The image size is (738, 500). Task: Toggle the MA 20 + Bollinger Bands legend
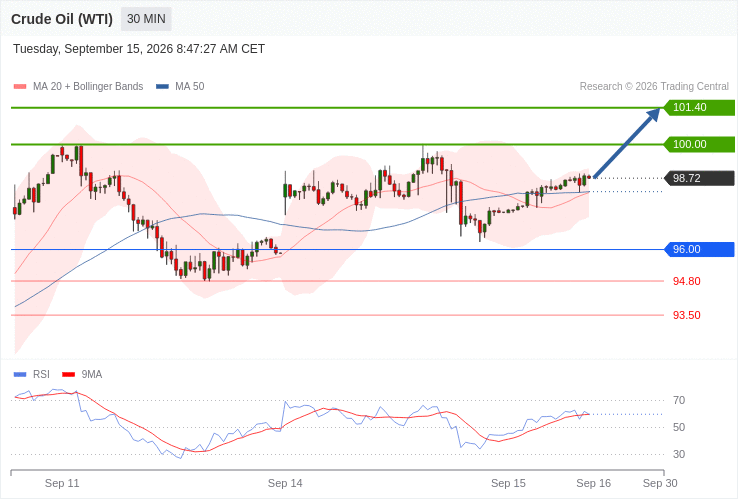click(x=79, y=87)
